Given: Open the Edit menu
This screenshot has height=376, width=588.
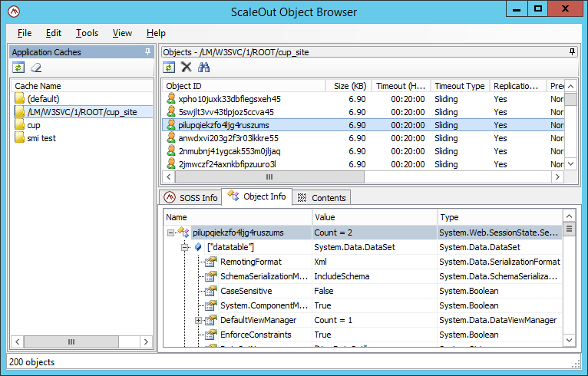Looking at the screenshot, I should point(54,33).
